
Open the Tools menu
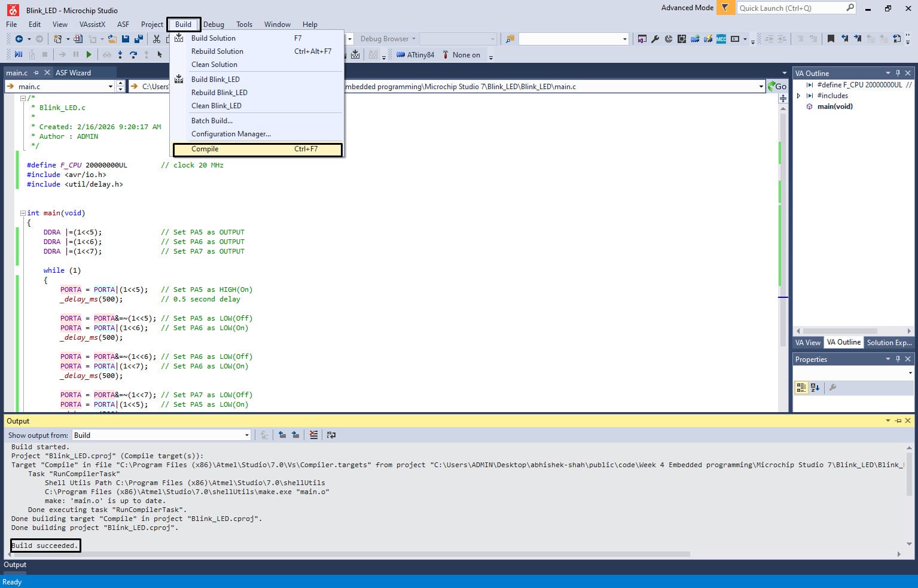click(244, 25)
